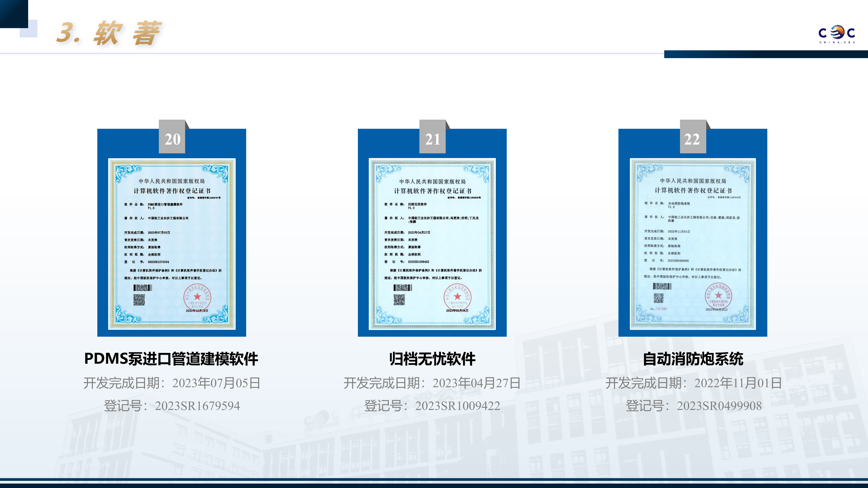Click red seal on PDMS certificate

[197, 297]
